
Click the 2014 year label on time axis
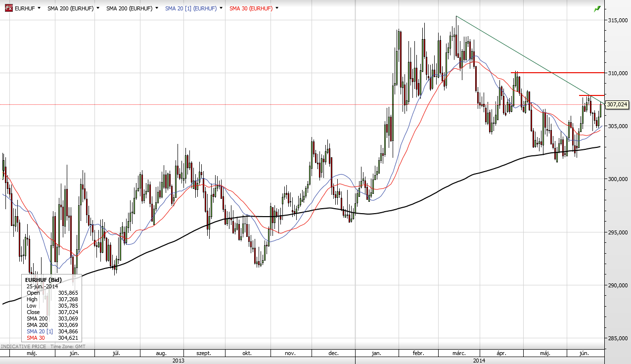coord(479,361)
